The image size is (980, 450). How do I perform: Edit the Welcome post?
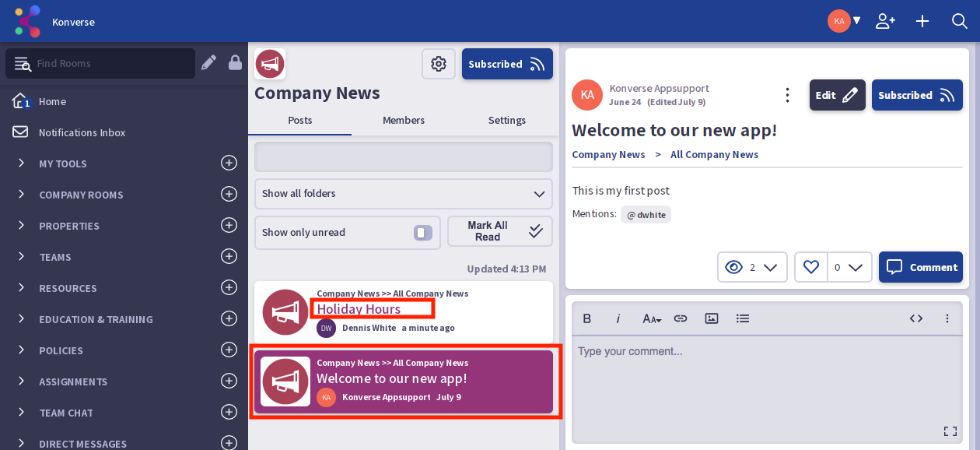pyautogui.click(x=837, y=95)
